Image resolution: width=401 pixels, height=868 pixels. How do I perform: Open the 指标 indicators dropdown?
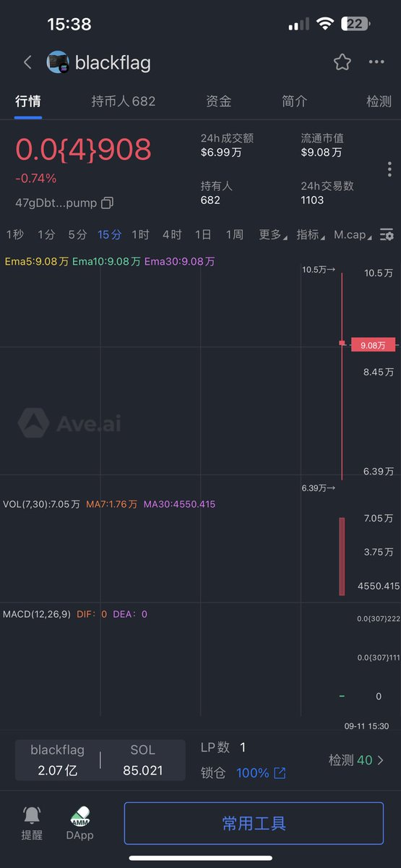(x=311, y=234)
